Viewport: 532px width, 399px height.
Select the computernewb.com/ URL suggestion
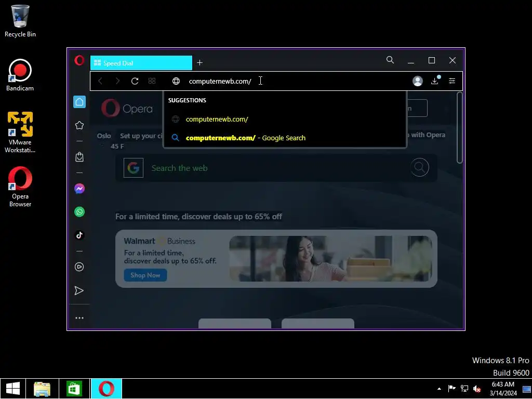click(285, 119)
